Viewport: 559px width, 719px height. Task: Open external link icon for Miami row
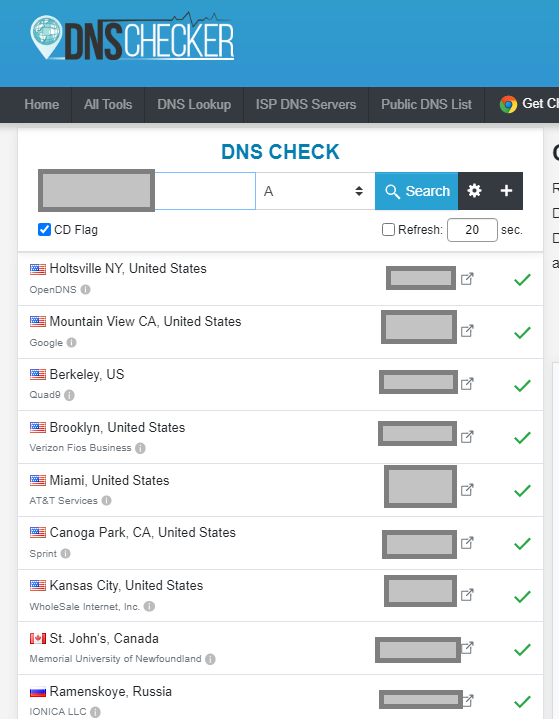coord(467,490)
